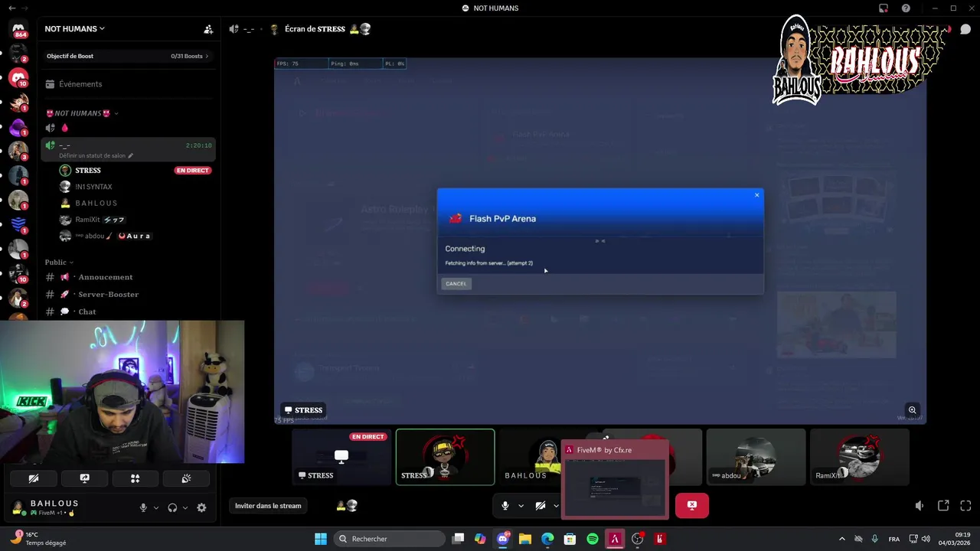Open headphone output options arrow in user panel
The image size is (980, 551).
pyautogui.click(x=185, y=507)
